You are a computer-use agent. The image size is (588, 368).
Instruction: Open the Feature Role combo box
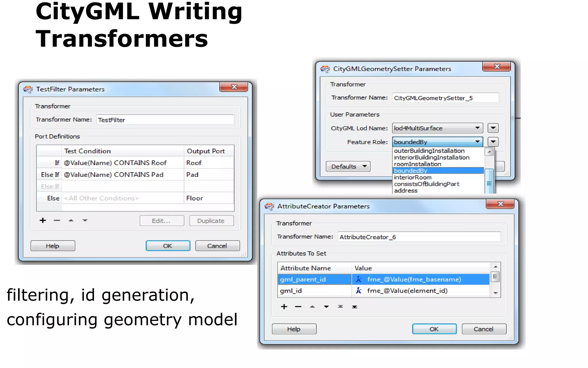click(x=437, y=142)
